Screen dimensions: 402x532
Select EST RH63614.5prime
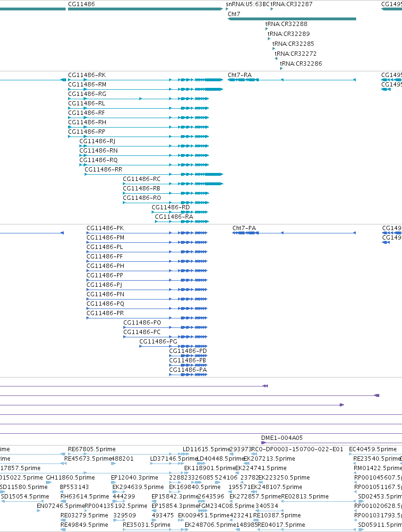tap(85, 497)
